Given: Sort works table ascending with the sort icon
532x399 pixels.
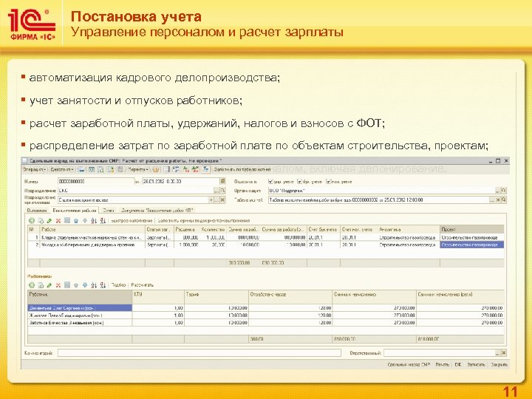Looking at the screenshot, I should coord(94,220).
